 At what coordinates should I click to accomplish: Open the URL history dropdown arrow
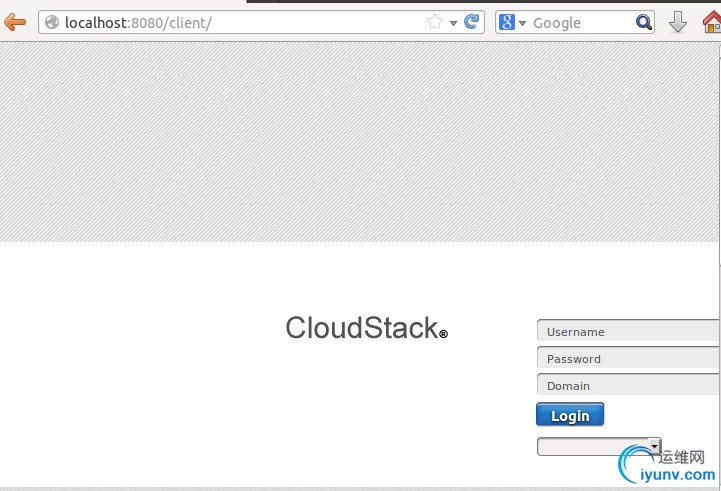[x=453, y=23]
